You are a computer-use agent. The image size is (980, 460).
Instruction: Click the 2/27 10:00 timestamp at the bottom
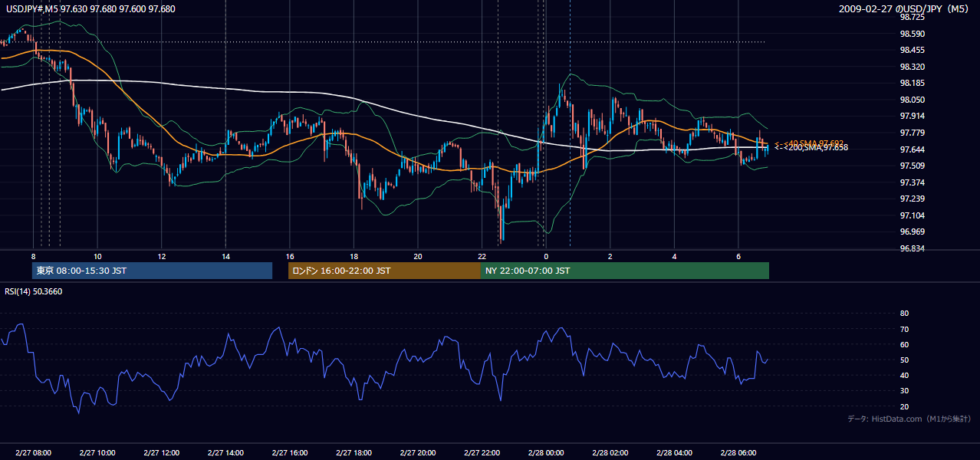click(x=97, y=453)
